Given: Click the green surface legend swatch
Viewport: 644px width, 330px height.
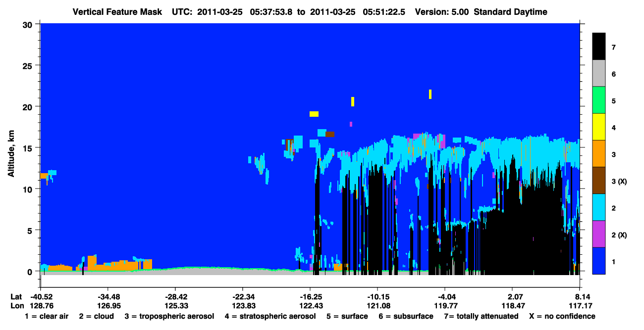Looking at the screenshot, I should tap(599, 100).
